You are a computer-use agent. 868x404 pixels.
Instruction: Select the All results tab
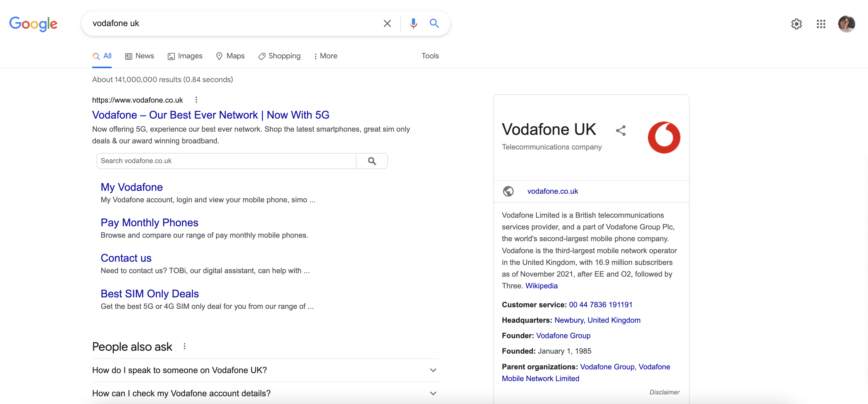102,56
